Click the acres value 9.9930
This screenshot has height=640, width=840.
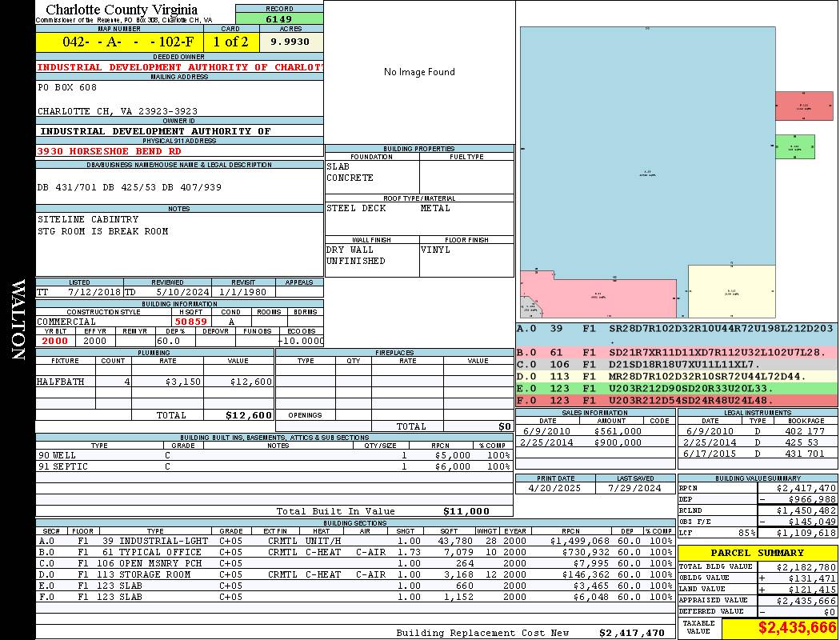tap(291, 42)
